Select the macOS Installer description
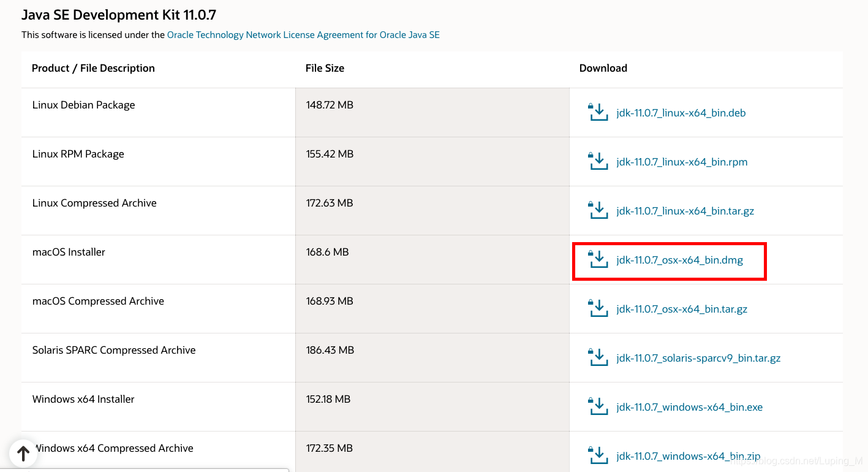868x472 pixels. coord(69,252)
